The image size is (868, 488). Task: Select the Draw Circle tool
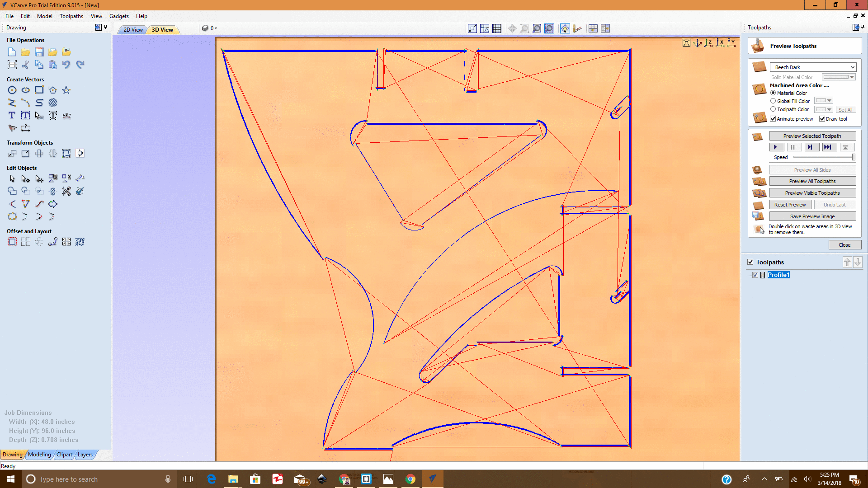tap(12, 90)
